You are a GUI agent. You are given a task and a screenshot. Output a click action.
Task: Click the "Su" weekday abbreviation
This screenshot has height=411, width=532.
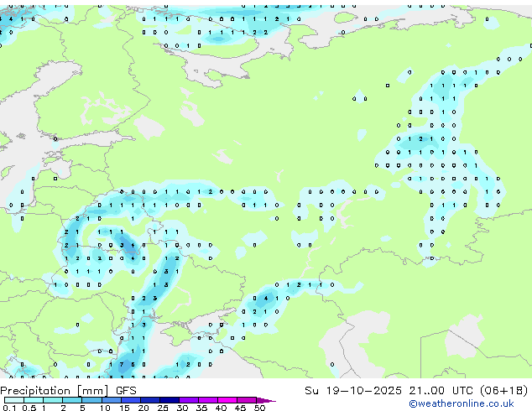(x=312, y=391)
